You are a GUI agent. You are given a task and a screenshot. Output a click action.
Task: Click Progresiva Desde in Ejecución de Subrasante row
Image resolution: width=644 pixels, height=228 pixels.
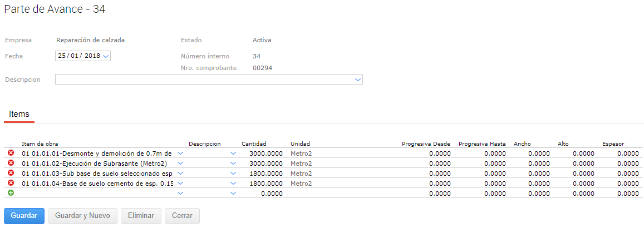tap(426, 163)
